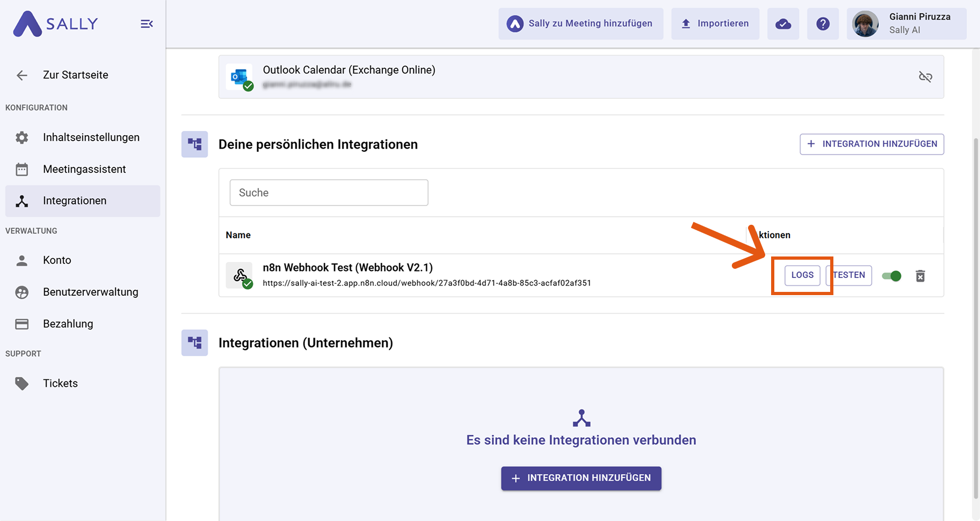Click the page's vertical scrollbar
The image size is (980, 521).
click(976, 317)
